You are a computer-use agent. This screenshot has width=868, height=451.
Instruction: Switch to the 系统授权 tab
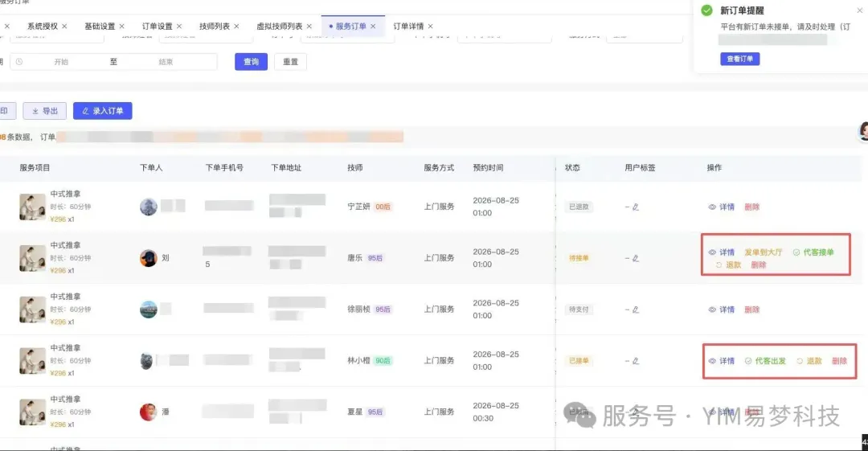tap(43, 26)
